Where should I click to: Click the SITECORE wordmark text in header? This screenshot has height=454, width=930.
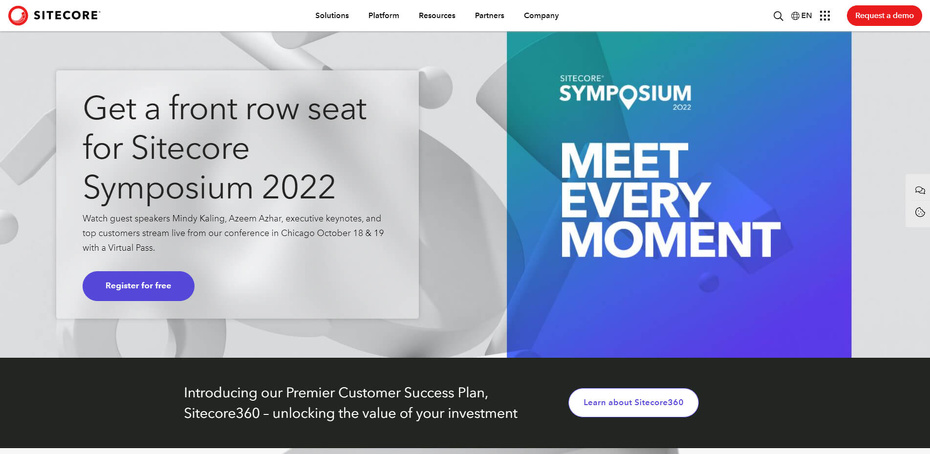coord(66,16)
